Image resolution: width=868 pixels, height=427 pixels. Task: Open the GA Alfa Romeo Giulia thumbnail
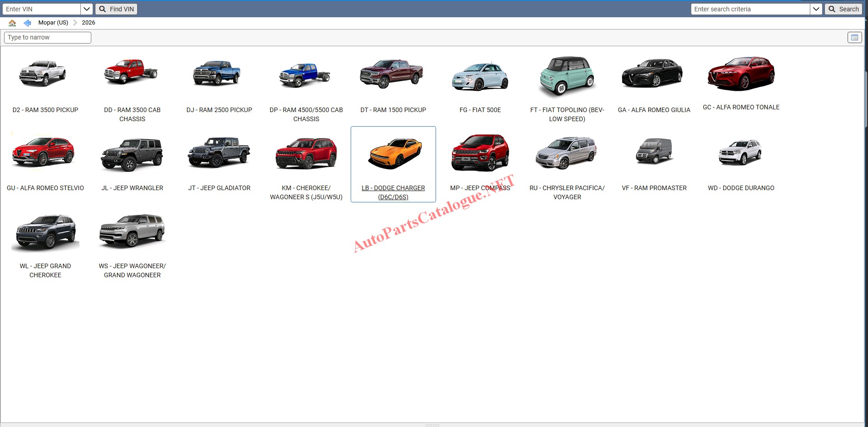[652, 73]
